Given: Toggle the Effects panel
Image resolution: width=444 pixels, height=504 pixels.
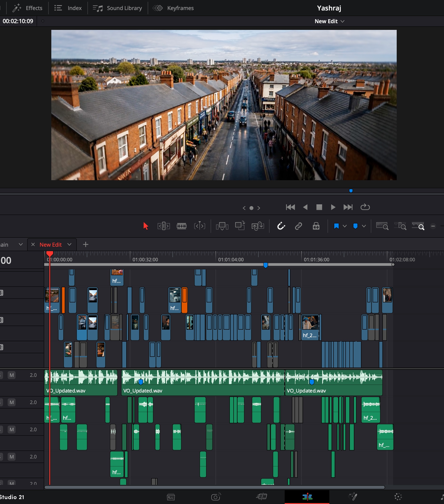Looking at the screenshot, I should (x=27, y=8).
